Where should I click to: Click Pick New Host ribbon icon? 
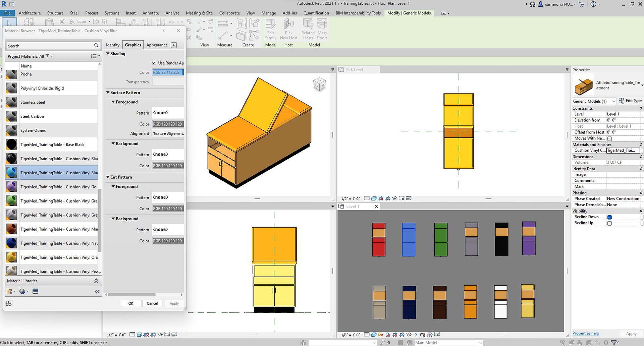click(288, 29)
